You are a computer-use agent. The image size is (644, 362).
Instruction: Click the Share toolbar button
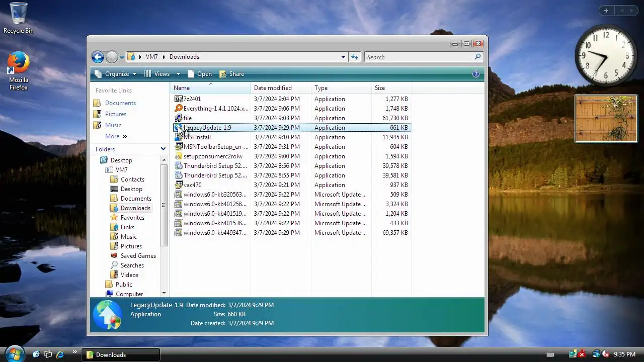click(232, 74)
